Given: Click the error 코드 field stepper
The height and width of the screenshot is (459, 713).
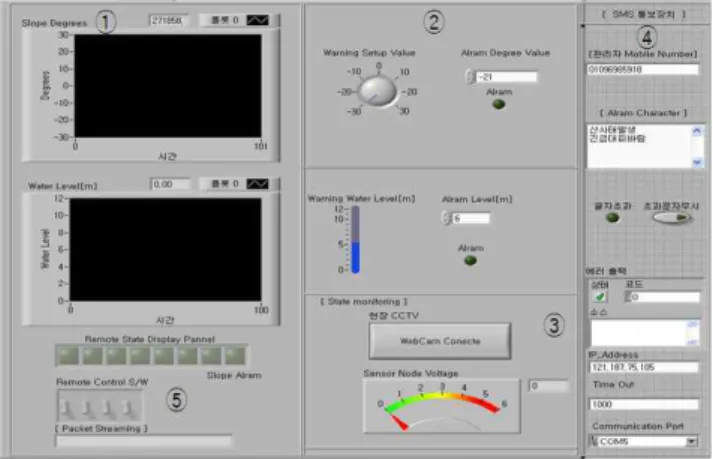Looking at the screenshot, I should point(628,297).
